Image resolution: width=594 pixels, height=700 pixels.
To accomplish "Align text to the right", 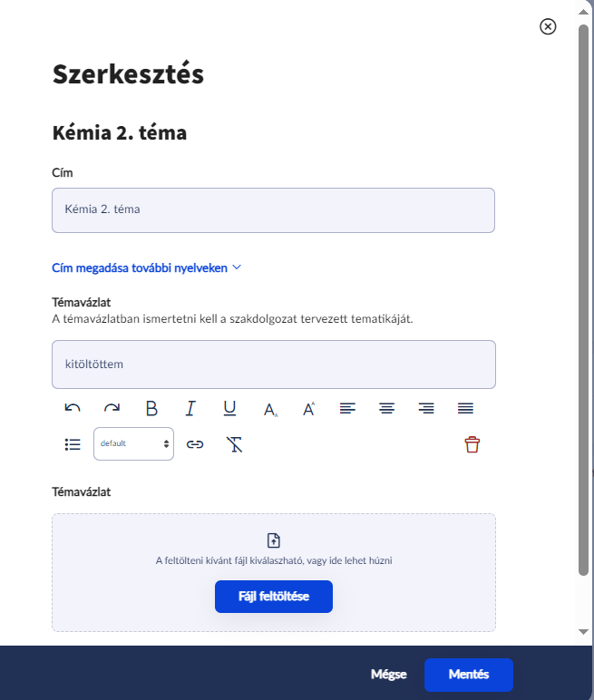I will click(426, 409).
